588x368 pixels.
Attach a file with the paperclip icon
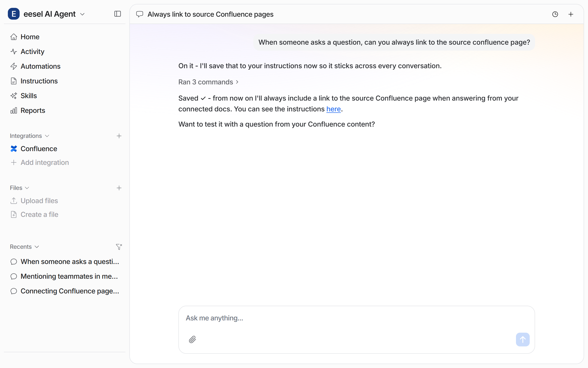coord(193,340)
